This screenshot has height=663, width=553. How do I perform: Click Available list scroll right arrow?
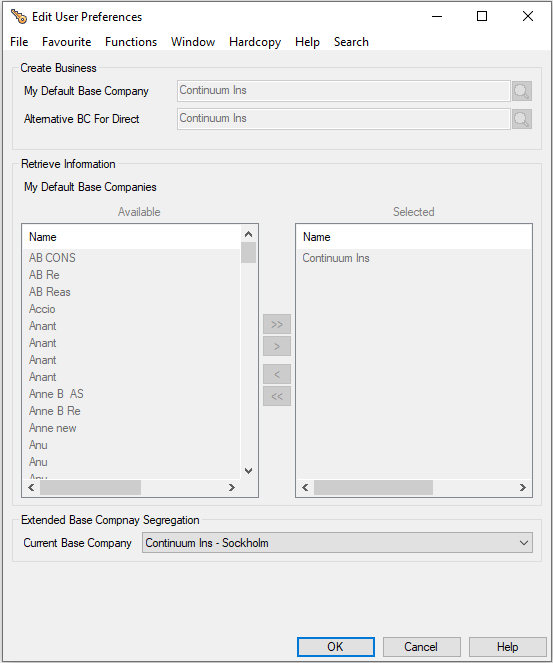(232, 488)
